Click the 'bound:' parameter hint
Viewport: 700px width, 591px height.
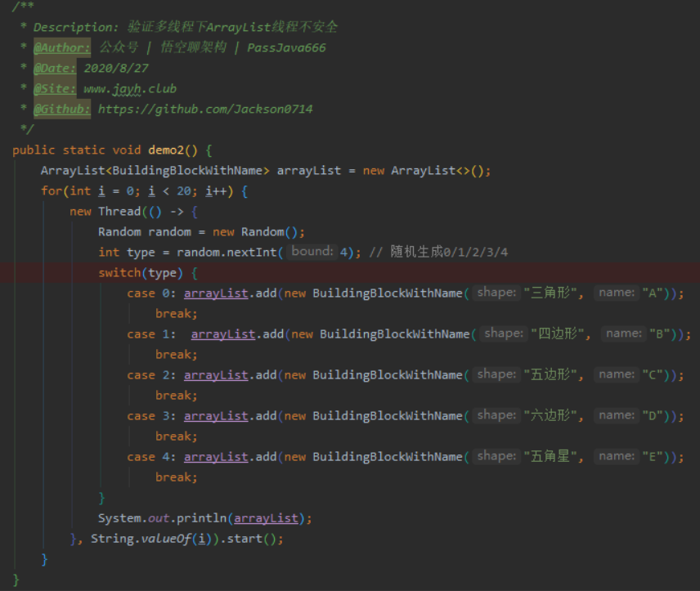click(x=312, y=251)
